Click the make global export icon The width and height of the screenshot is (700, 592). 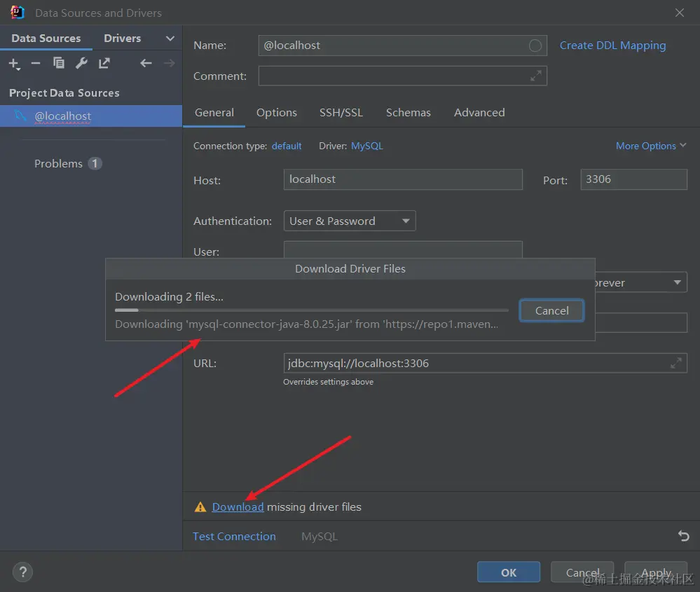(x=104, y=63)
